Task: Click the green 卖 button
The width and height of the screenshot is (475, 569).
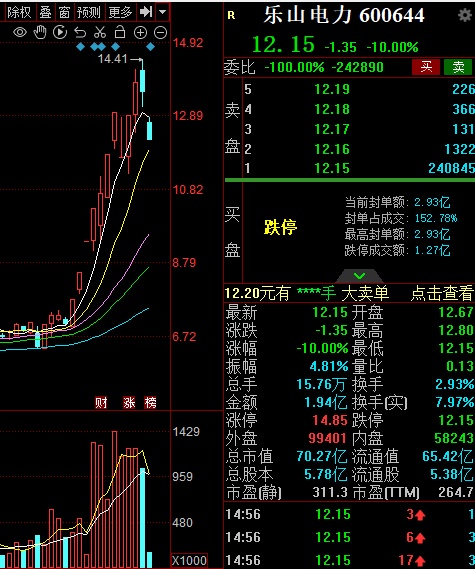Action: 458,67
